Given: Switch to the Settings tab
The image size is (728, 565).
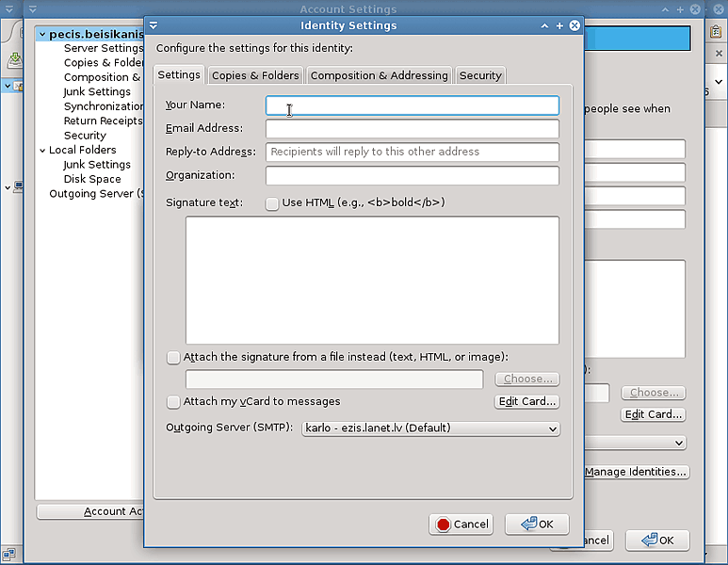Looking at the screenshot, I should [179, 74].
